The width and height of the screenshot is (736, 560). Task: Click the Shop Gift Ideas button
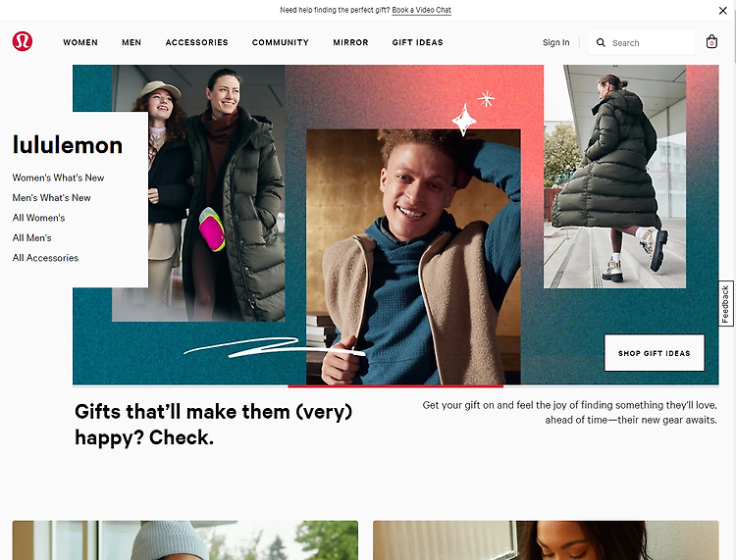[654, 353]
